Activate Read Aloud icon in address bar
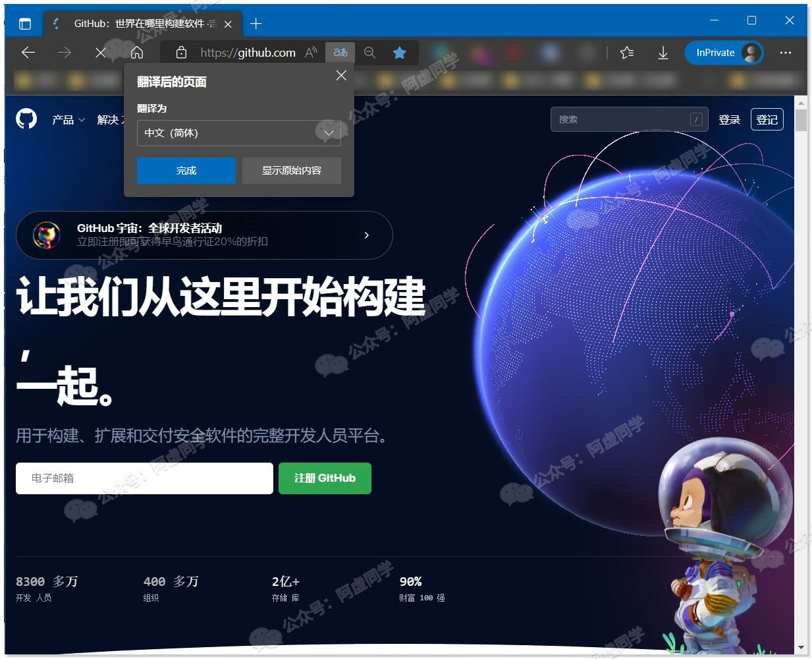Screen dimensions: 812x659 click(311, 53)
